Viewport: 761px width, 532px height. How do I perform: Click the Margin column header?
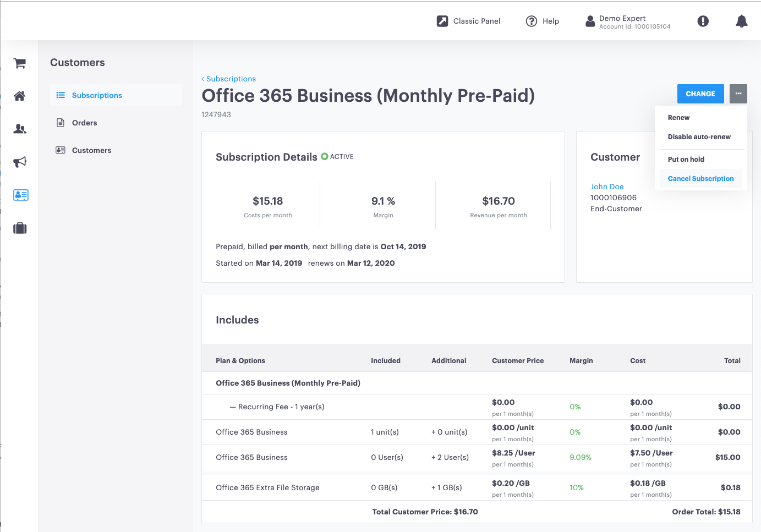coord(581,361)
